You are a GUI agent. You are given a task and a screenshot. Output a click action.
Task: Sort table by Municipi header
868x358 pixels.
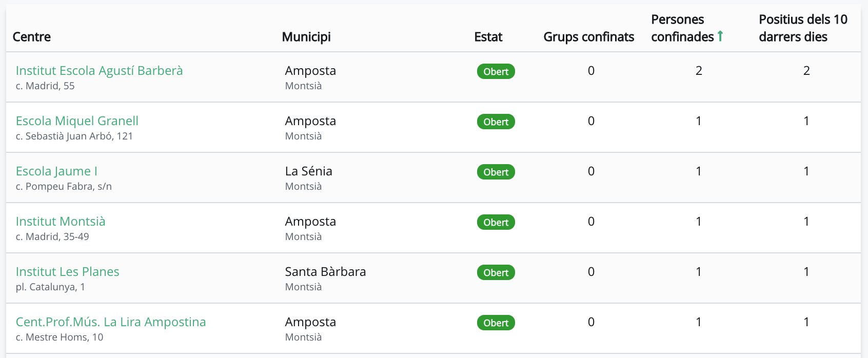tap(306, 37)
